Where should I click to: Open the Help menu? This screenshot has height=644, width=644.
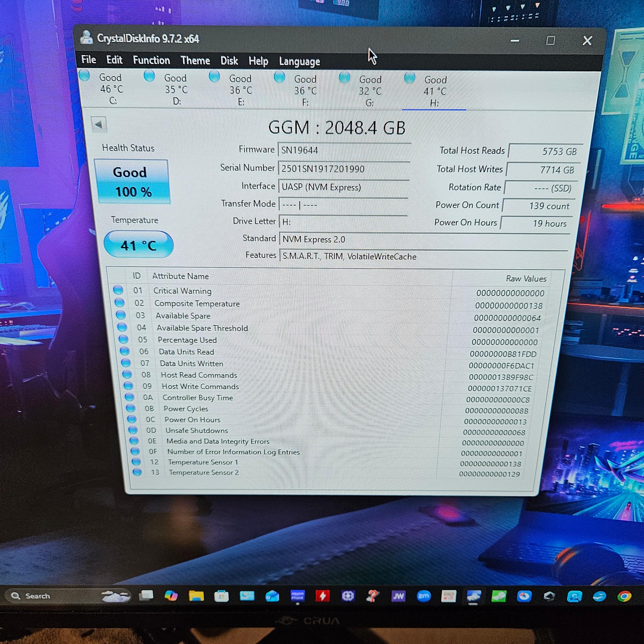(x=258, y=61)
